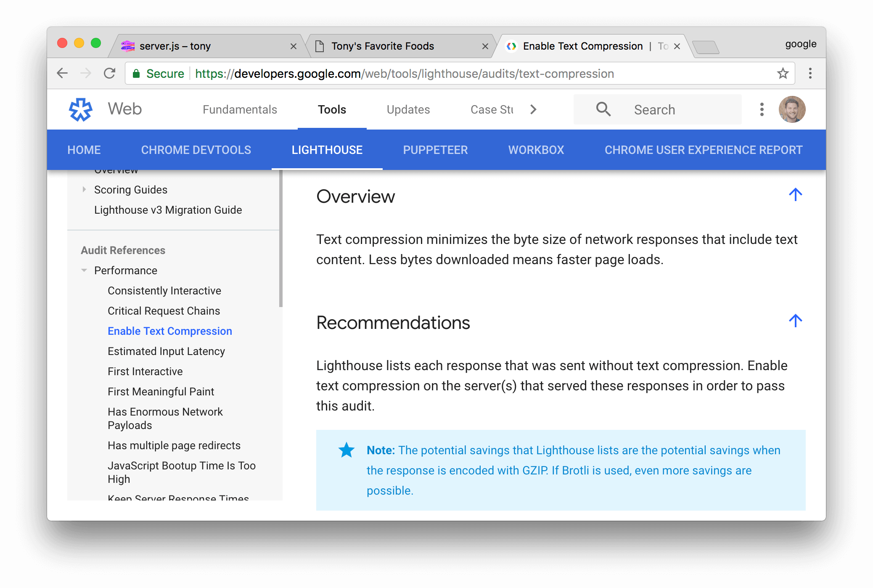Open the Lighthouse v3 Migration Guide link
Image resolution: width=873 pixels, height=588 pixels.
(168, 209)
